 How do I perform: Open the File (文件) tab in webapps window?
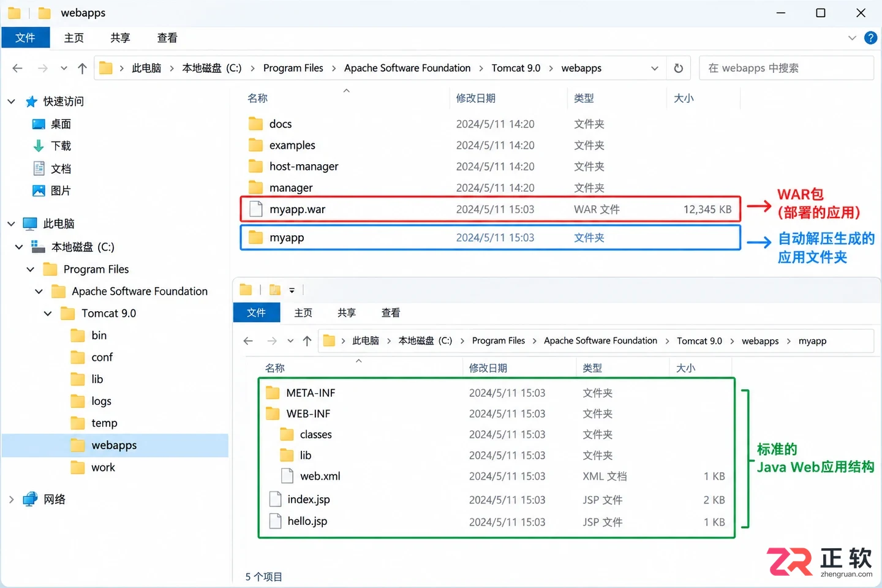click(x=25, y=38)
